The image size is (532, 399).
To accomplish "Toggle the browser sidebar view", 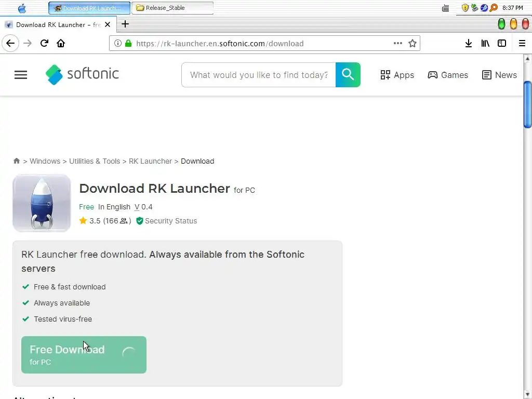I will coord(502,43).
